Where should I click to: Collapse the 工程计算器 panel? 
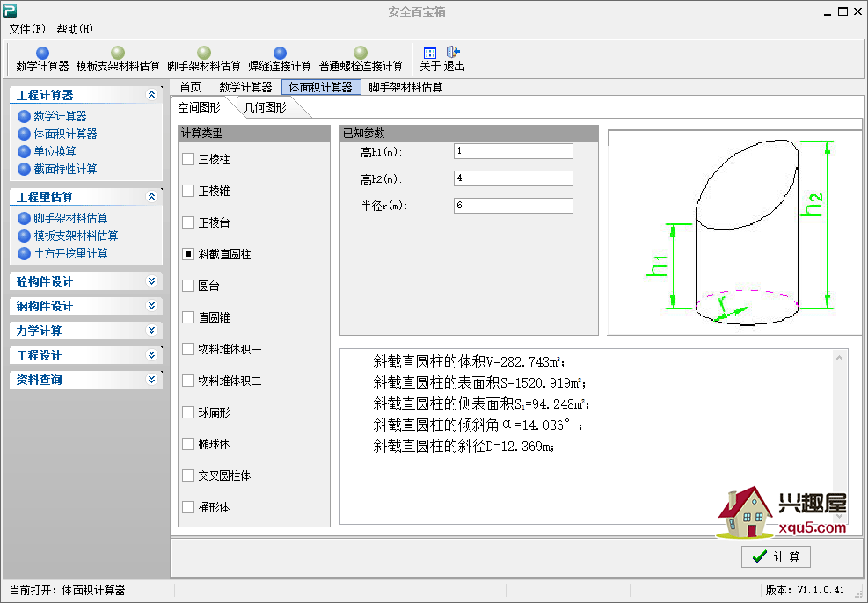point(151,95)
